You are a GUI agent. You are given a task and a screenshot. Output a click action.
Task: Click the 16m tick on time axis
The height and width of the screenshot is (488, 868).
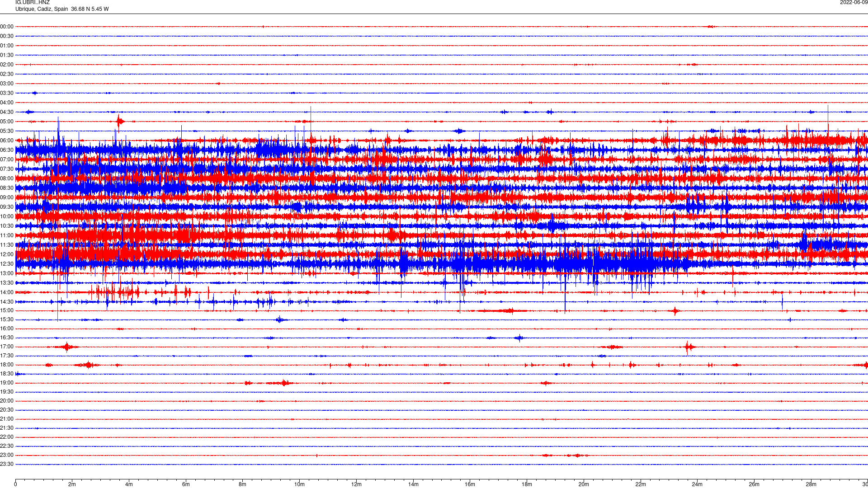coord(470,484)
